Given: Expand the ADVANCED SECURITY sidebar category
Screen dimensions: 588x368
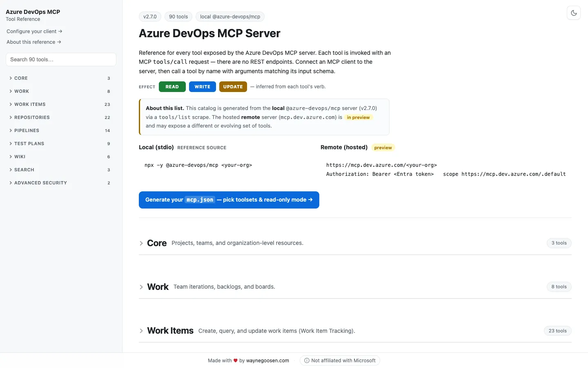Looking at the screenshot, I should coord(61,183).
